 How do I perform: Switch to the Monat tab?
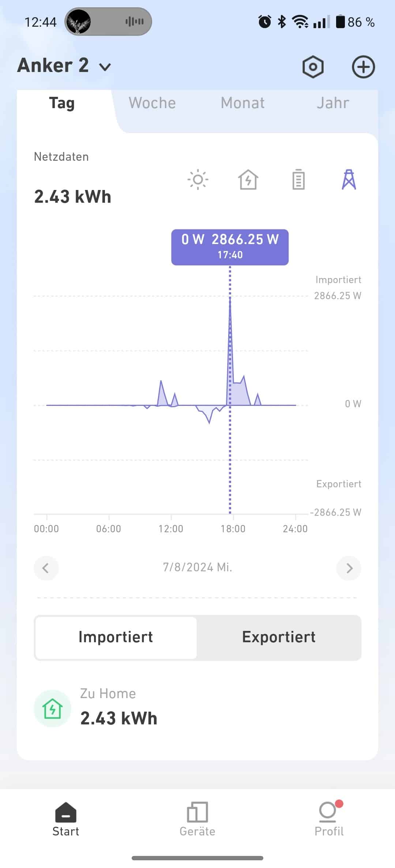[242, 103]
